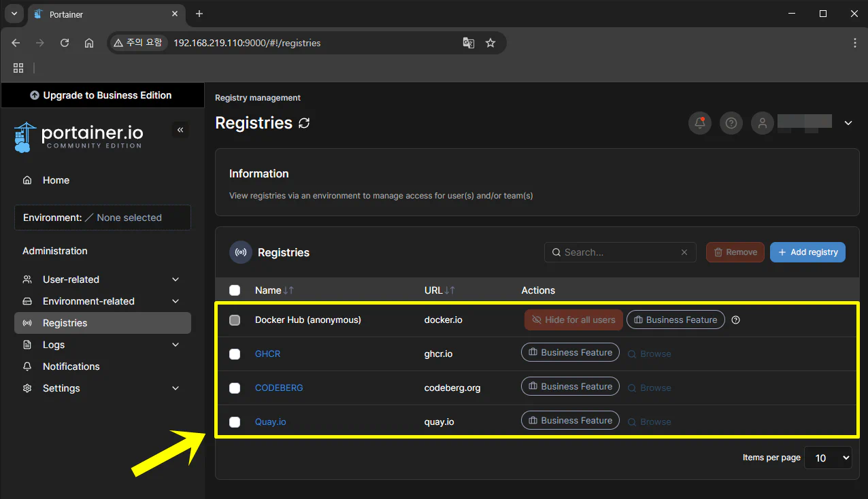Click the not-secure warning badge in the address bar
868x499 pixels.
[138, 43]
